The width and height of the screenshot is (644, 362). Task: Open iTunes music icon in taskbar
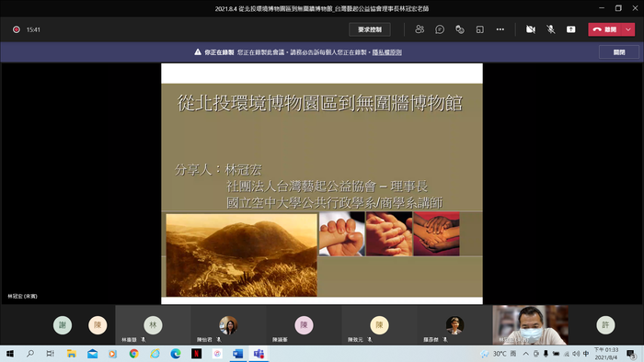click(217, 354)
